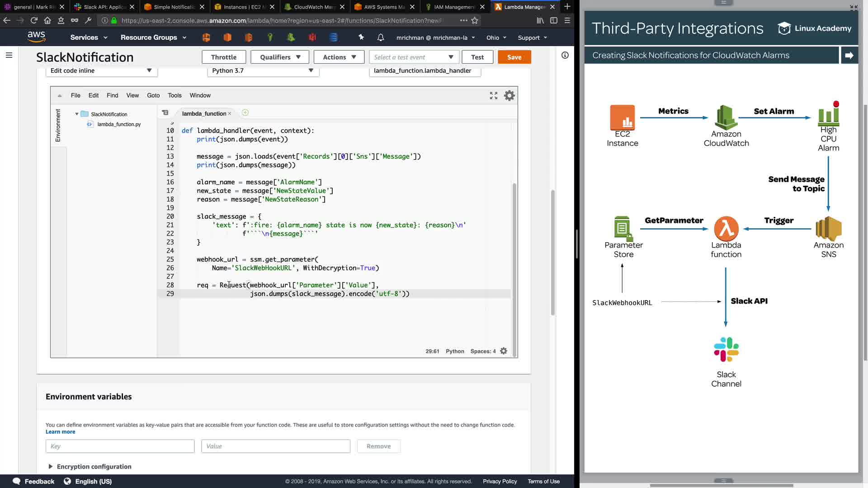Switch to the CloudWatch Management browser tab
Image resolution: width=868 pixels, height=488 pixels.
click(312, 7)
